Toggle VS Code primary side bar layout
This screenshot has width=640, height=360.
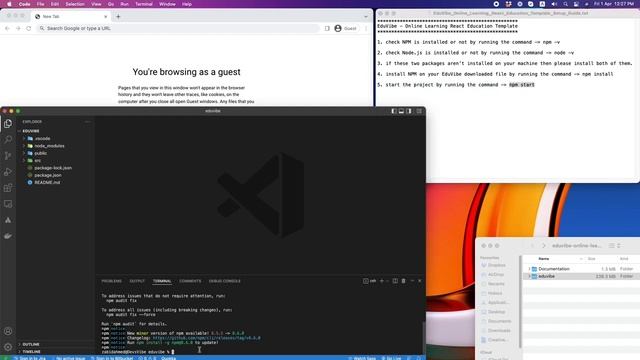tap(393, 111)
